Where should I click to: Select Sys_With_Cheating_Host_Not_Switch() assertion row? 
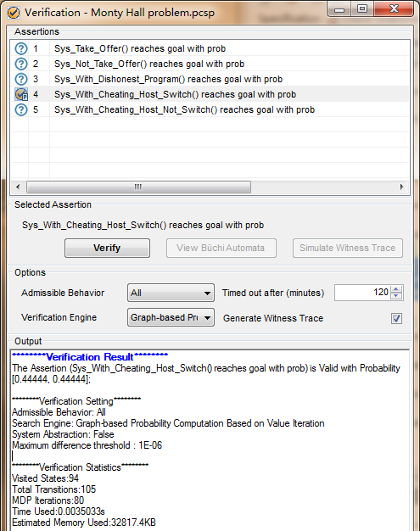point(210,109)
